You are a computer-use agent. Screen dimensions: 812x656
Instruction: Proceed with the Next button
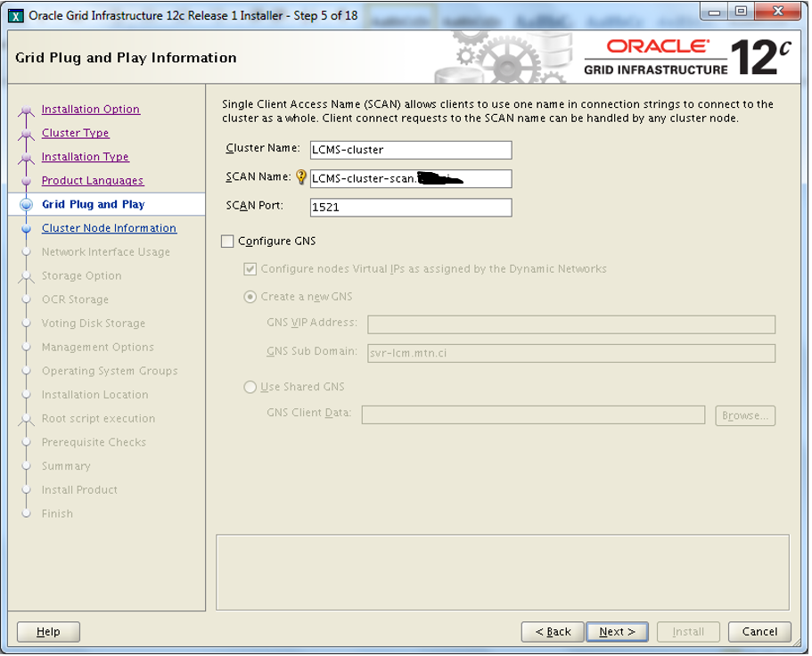[617, 633]
